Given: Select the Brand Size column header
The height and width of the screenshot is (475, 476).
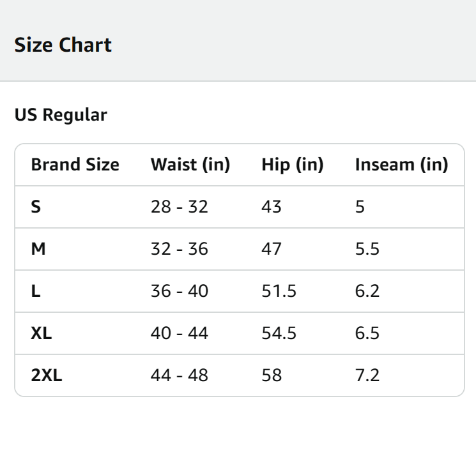Looking at the screenshot, I should coord(75,165).
